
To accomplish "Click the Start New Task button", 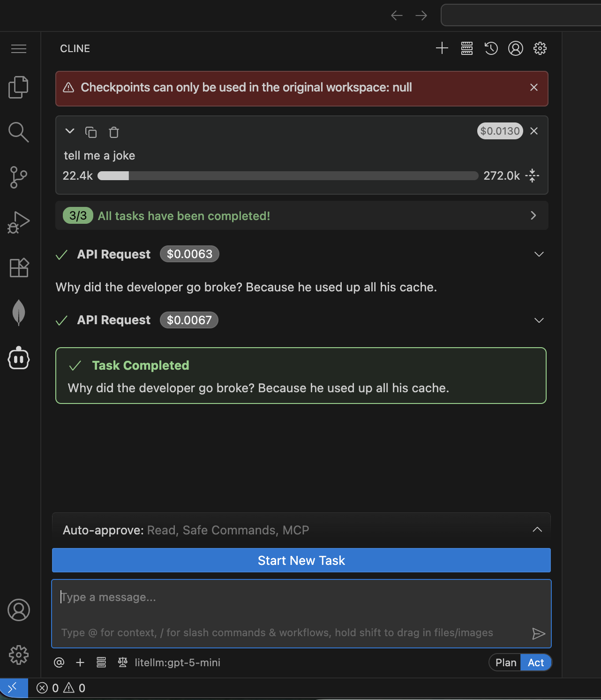I will tap(301, 561).
